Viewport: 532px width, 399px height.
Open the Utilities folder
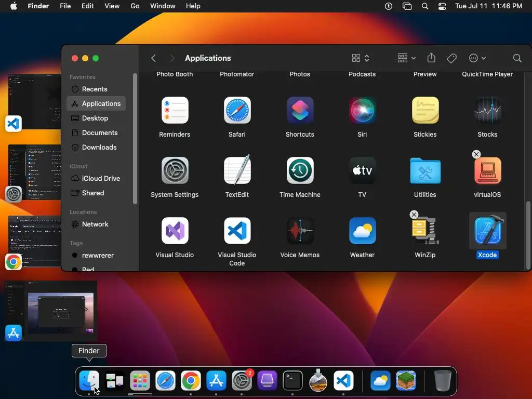425,170
